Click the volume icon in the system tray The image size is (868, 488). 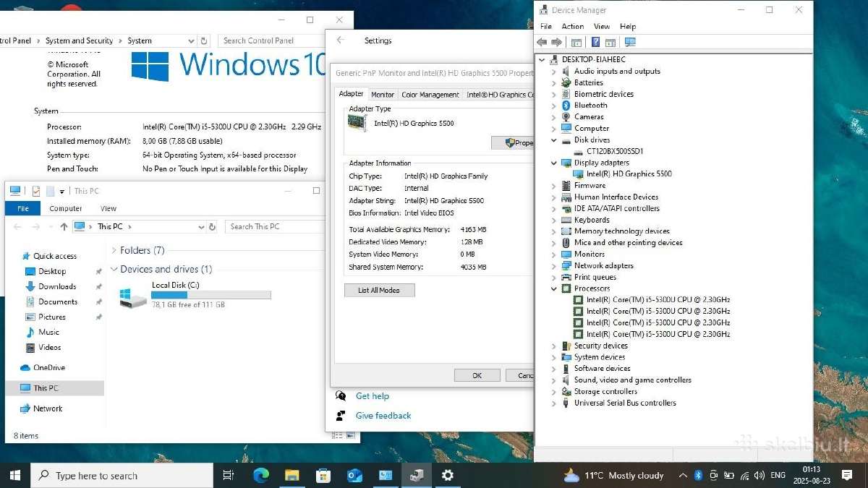tap(759, 475)
